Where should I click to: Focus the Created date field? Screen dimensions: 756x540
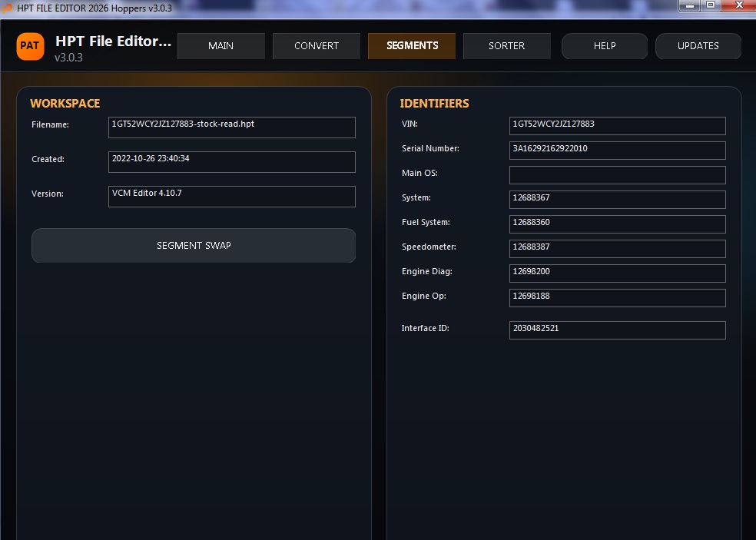pos(231,162)
